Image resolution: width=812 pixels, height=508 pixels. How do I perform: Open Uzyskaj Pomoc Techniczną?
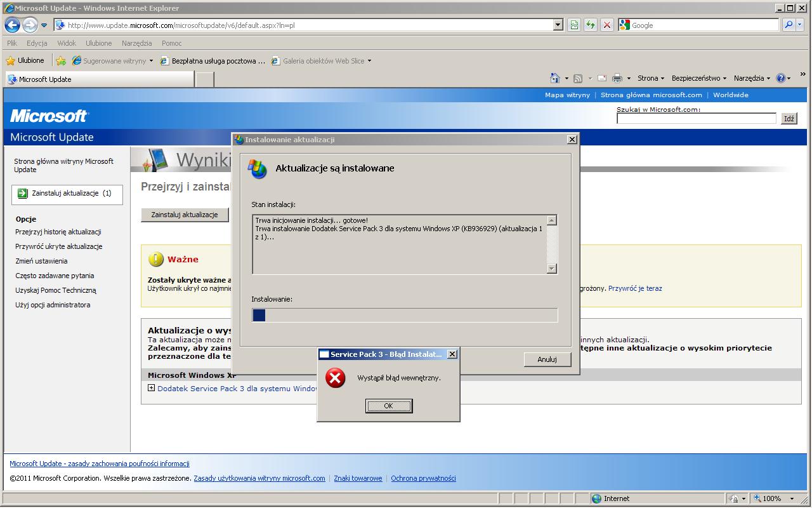click(x=56, y=290)
